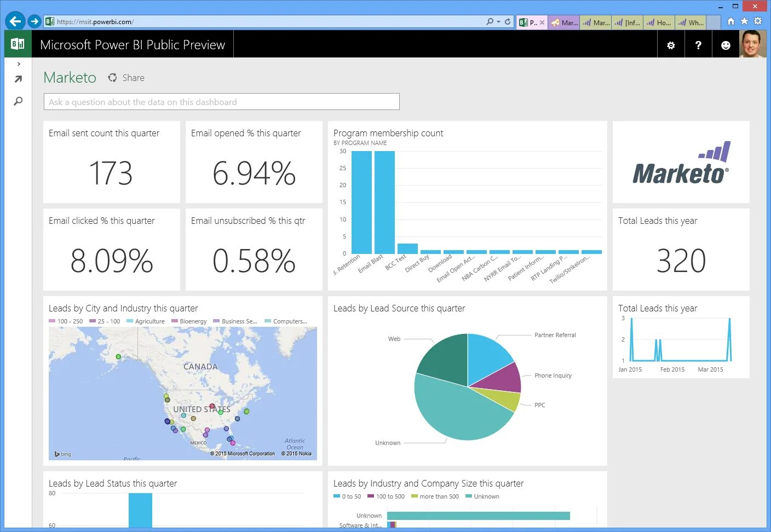The image size is (771, 532).
Task: Click the browser Refresh icon
Action: click(508, 22)
